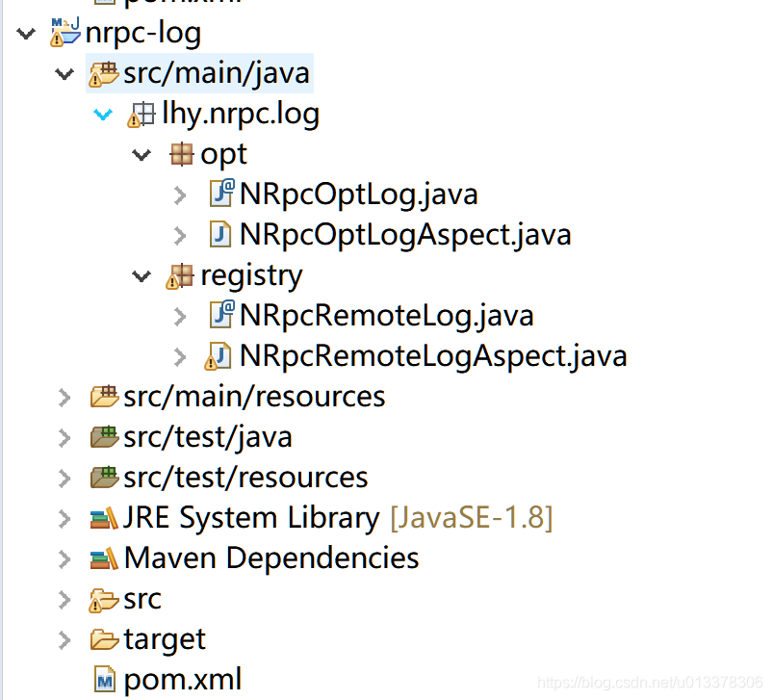Select the target folder label
This screenshot has height=700, width=772.
(165, 640)
